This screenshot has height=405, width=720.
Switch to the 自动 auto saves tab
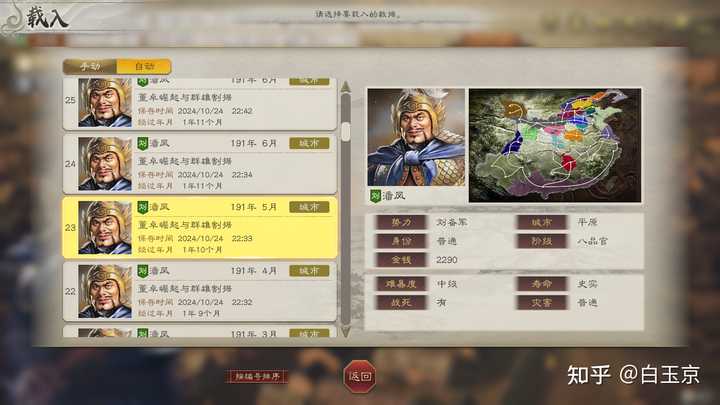(144, 67)
